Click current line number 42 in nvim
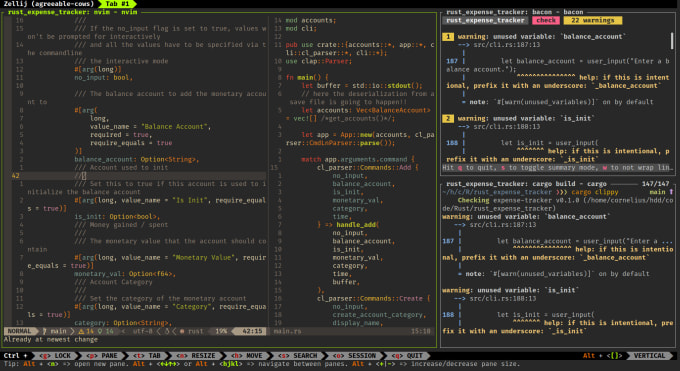This screenshot has width=680, height=371. (x=16, y=176)
